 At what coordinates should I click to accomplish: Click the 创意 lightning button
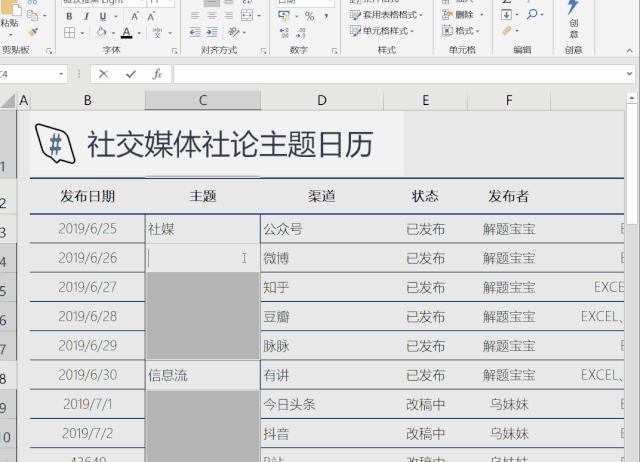[573, 18]
